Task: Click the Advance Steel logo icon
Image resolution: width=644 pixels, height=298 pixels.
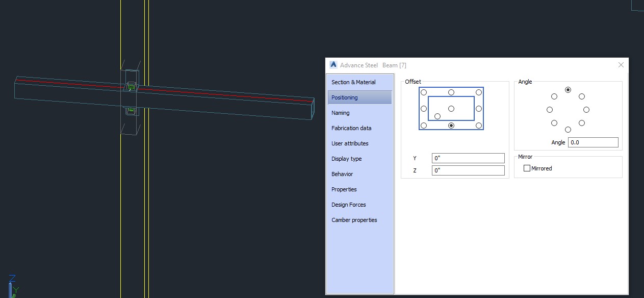Action: (333, 65)
